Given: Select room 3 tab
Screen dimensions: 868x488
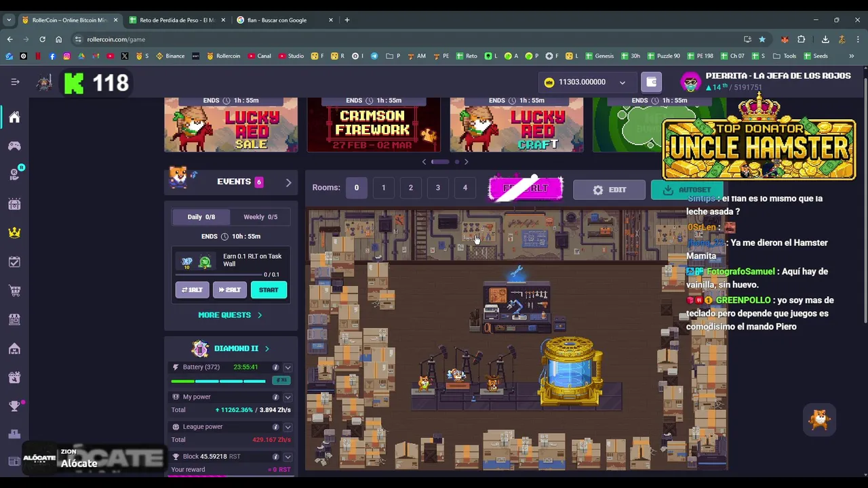Looking at the screenshot, I should coord(437,188).
